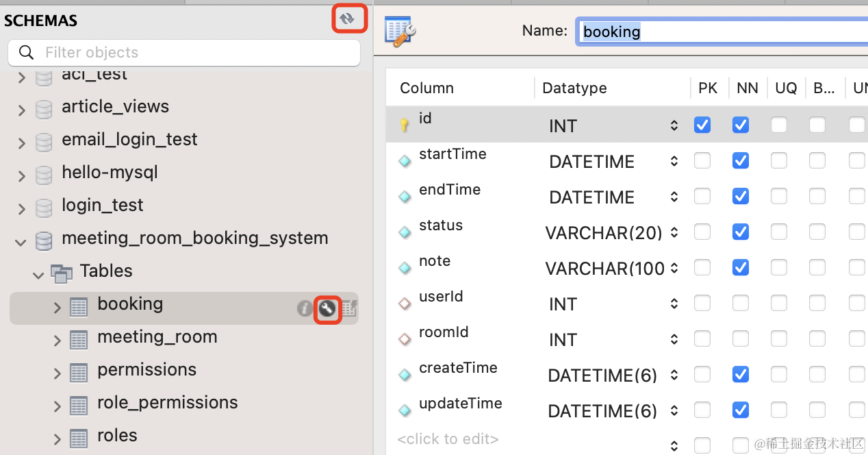868x455 pixels.
Task: Collapse the meeting_room_booking_system schema
Action: click(x=21, y=241)
